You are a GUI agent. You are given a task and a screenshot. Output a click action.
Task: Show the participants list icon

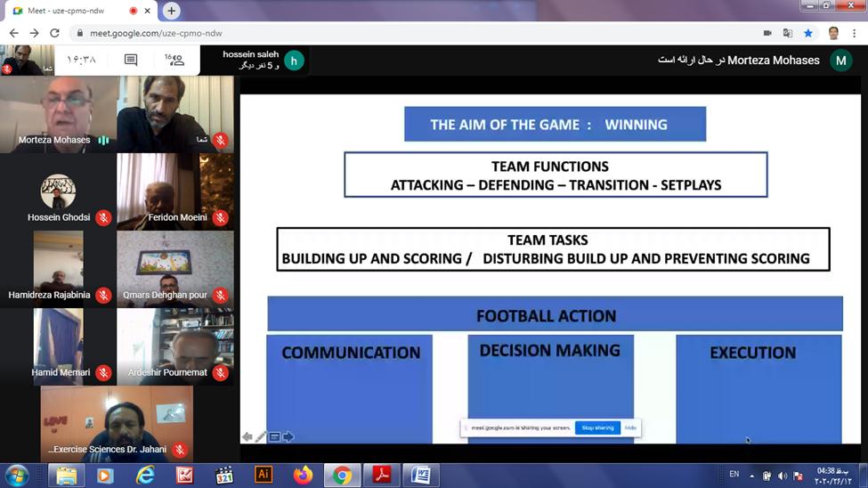(x=174, y=60)
